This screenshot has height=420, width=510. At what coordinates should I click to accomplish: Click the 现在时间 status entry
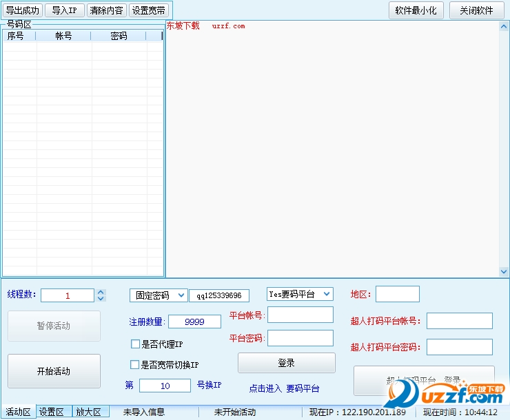point(460,412)
